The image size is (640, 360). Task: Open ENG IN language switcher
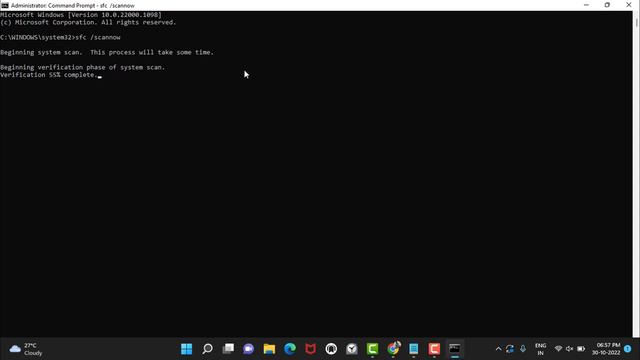click(x=541, y=349)
